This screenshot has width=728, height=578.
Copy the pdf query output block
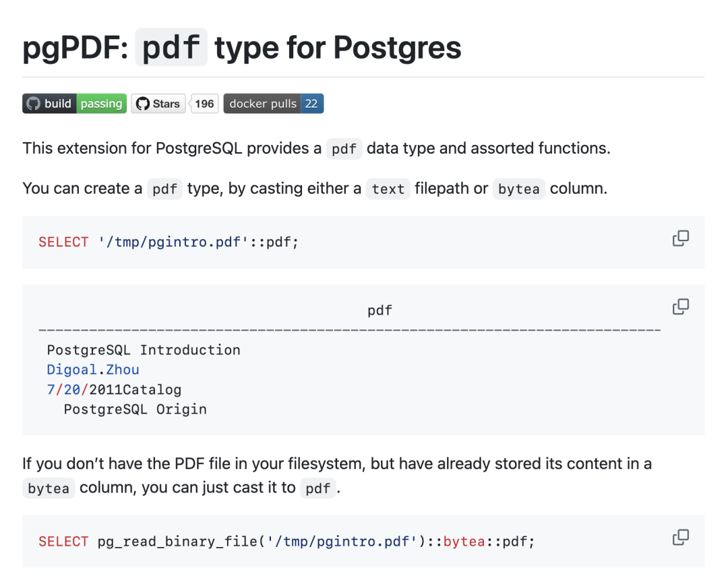pos(680,307)
